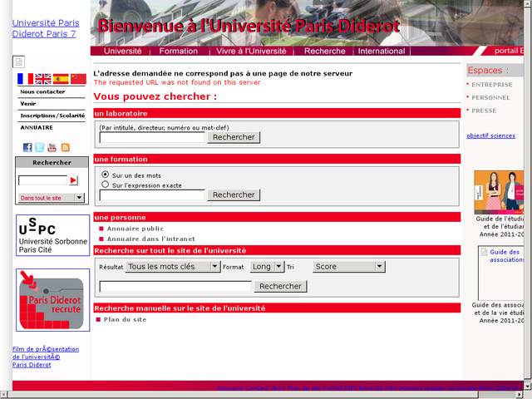This screenshot has width=532, height=399.
Task: Switch to the French flag language
Action: 26,79
